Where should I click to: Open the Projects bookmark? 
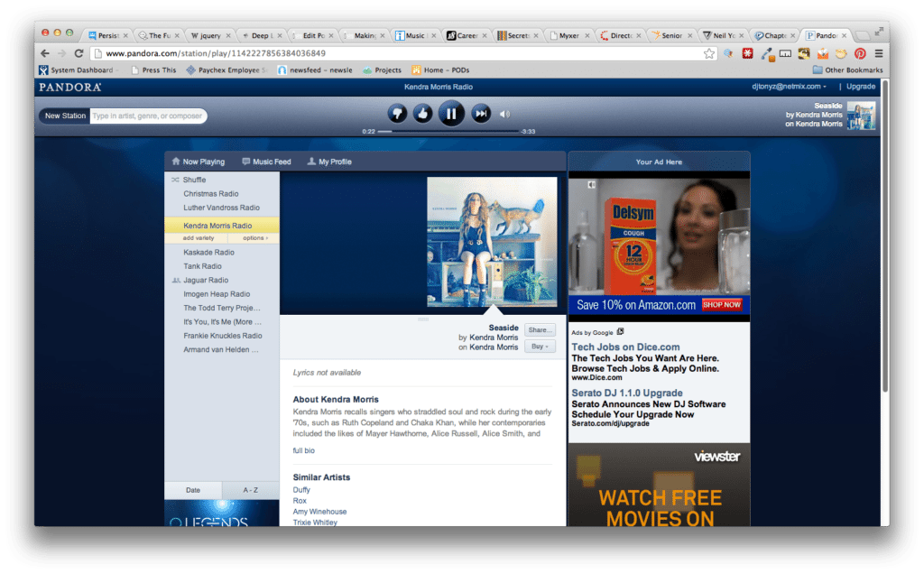click(x=383, y=70)
